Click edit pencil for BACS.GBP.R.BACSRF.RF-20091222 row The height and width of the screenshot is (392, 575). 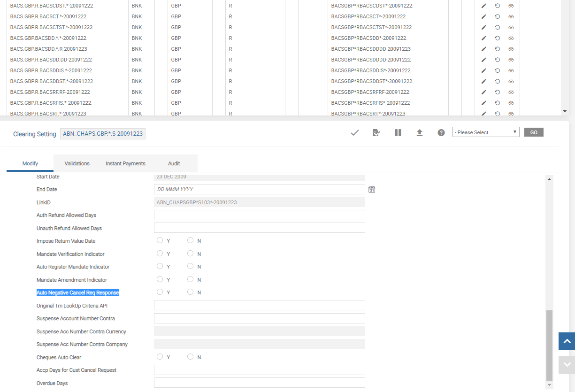click(484, 92)
